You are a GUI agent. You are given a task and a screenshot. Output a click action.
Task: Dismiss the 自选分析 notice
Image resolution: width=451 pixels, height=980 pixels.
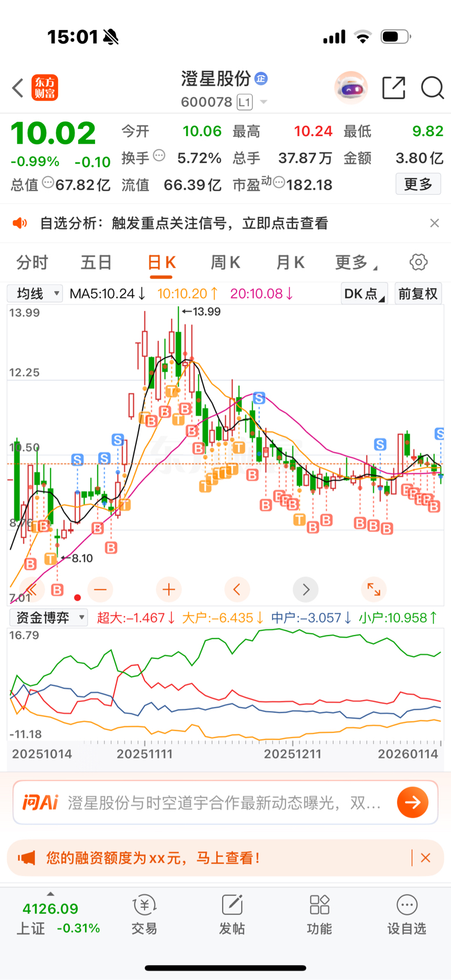(435, 223)
